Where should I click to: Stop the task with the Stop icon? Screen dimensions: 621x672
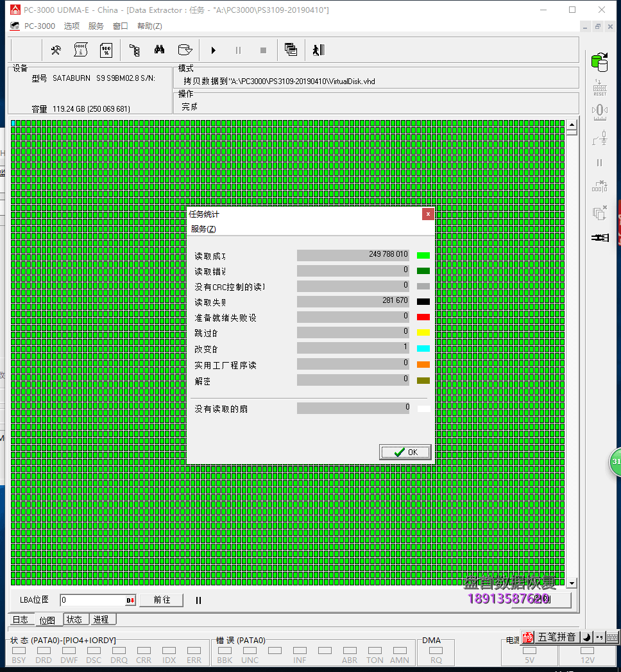263,49
